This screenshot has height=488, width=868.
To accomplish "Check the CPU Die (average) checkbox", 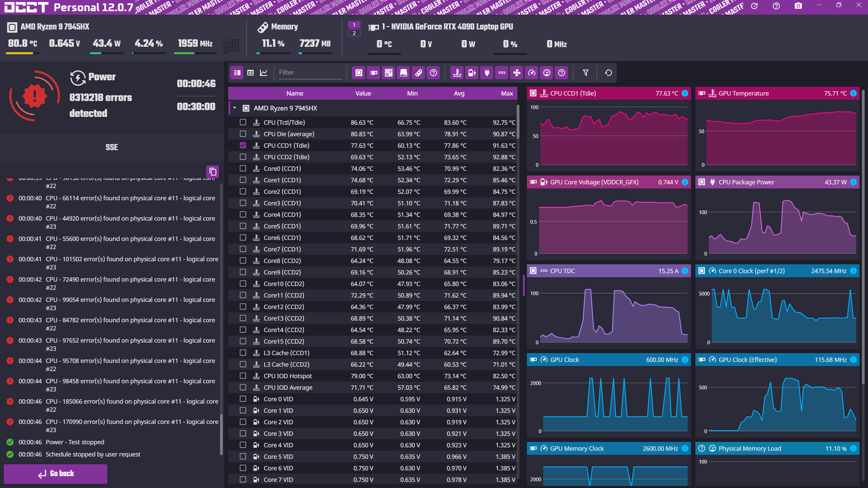I will 243,134.
